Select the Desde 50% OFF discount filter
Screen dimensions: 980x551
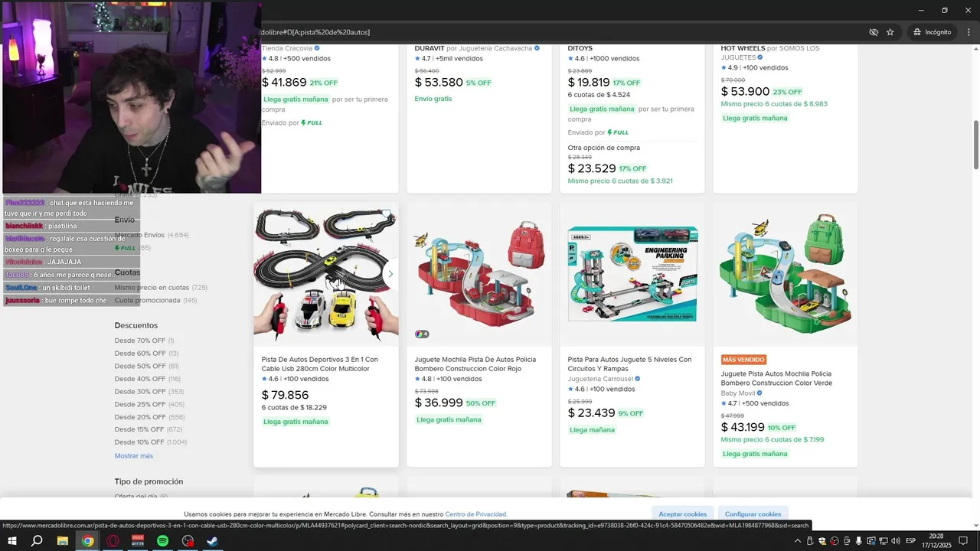(x=140, y=366)
